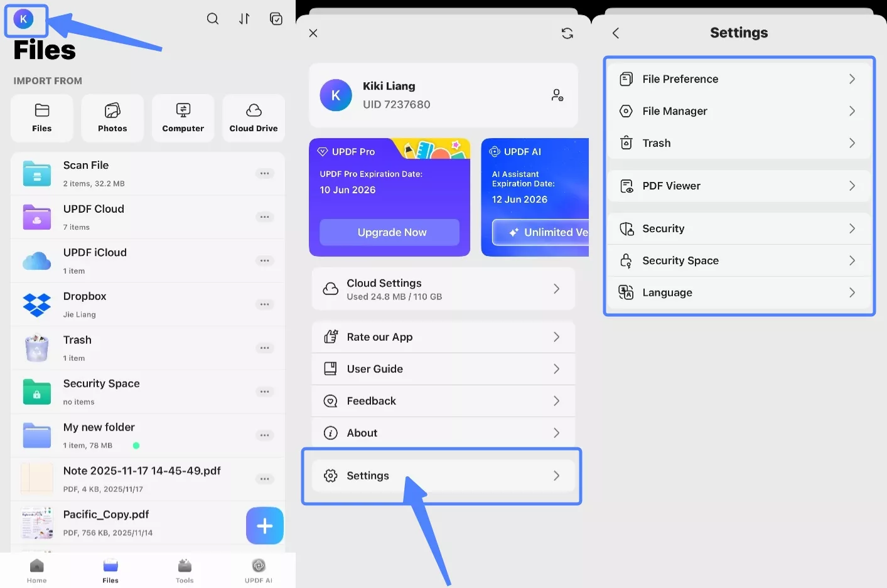The image size is (887, 588).
Task: Open the Feedback entry
Action: point(443,401)
